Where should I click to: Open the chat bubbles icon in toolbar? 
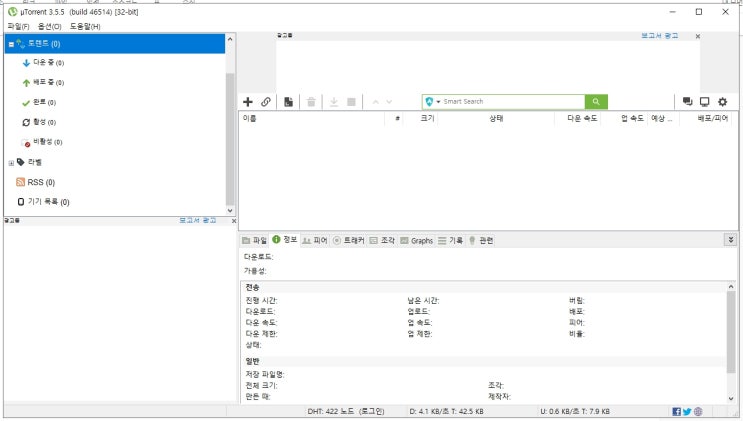coord(687,101)
